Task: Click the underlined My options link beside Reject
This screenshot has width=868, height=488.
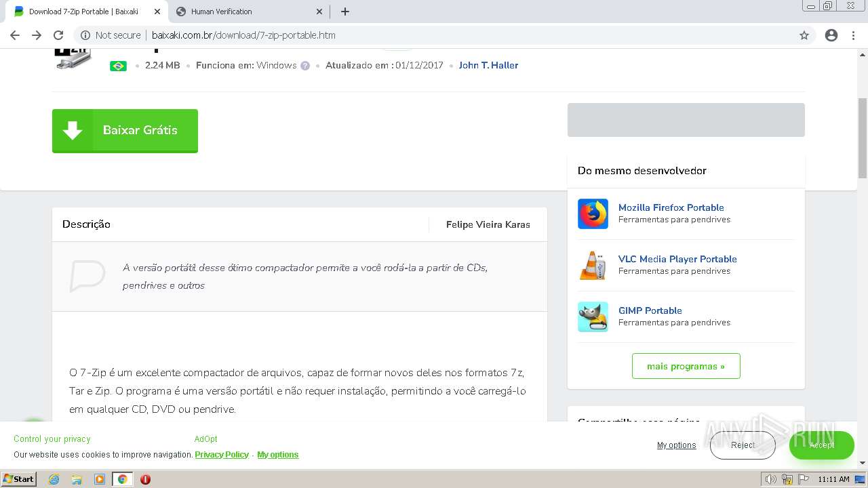Action: [676, 445]
